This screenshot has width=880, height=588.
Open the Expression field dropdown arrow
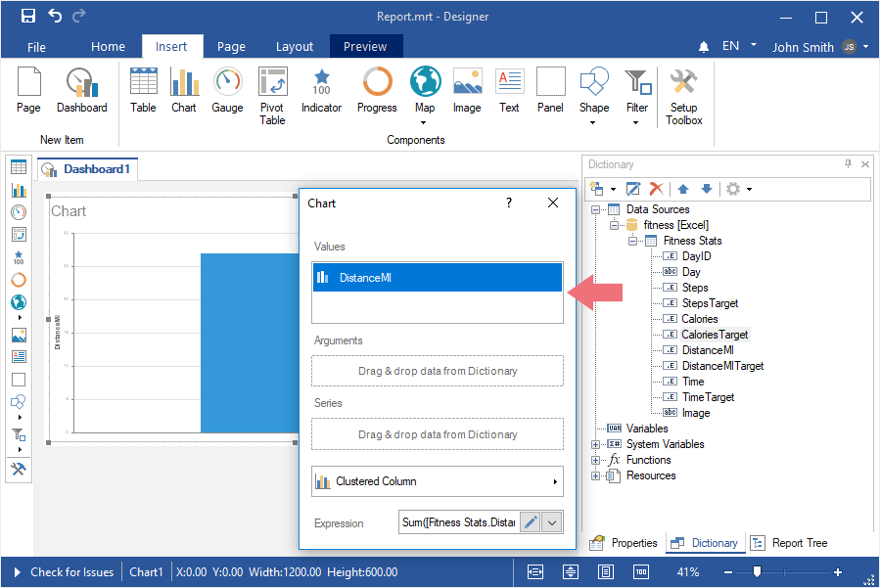pos(552,522)
